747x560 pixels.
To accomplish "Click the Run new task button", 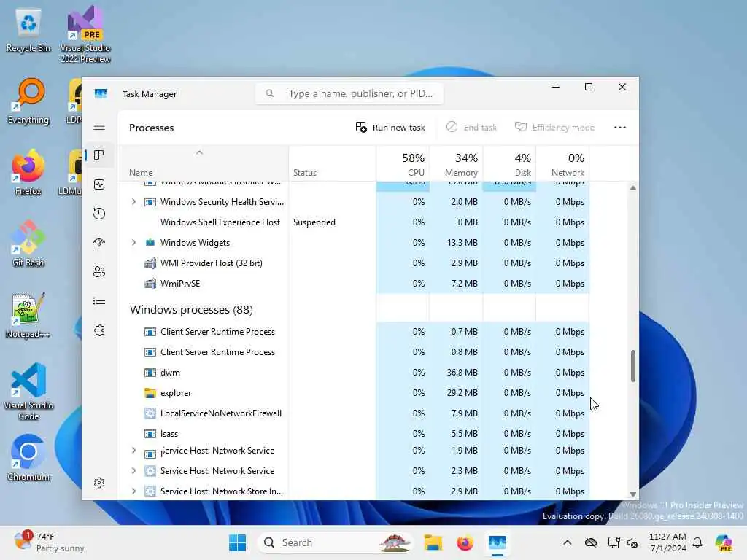I will 390,127.
